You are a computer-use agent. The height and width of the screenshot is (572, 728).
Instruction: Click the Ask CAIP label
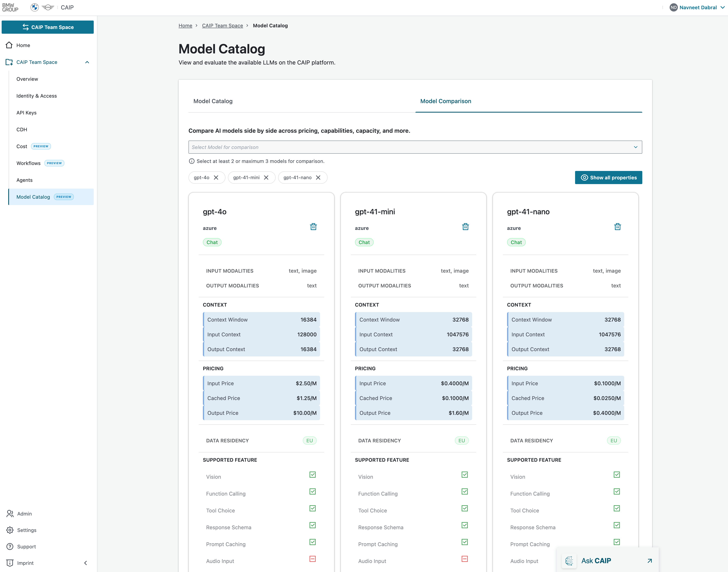pos(596,561)
